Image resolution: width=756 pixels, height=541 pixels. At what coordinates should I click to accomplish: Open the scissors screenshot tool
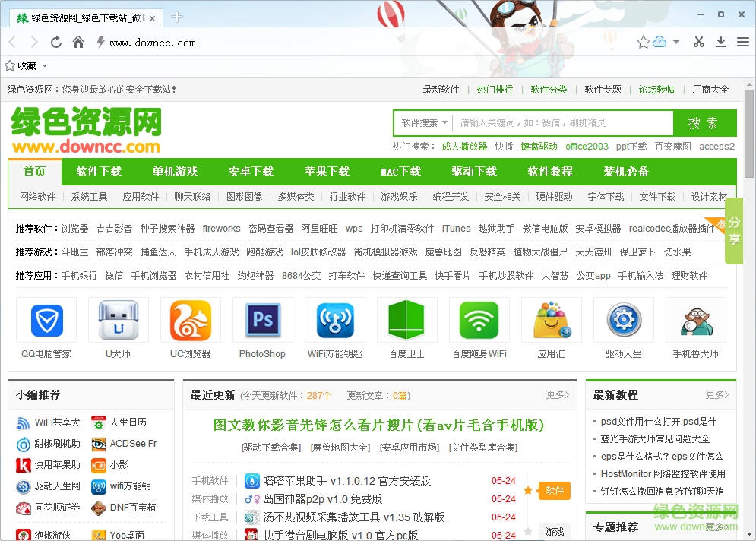(x=698, y=43)
